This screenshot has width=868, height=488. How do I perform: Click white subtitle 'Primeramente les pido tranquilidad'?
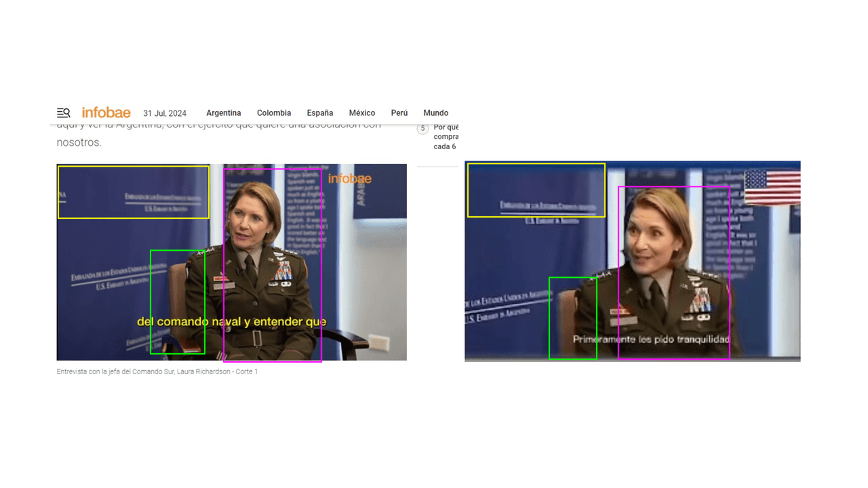650,339
